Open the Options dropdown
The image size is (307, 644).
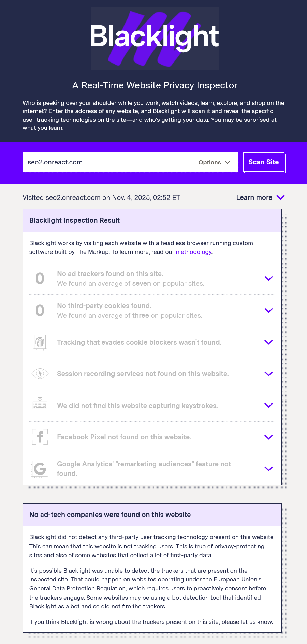214,162
